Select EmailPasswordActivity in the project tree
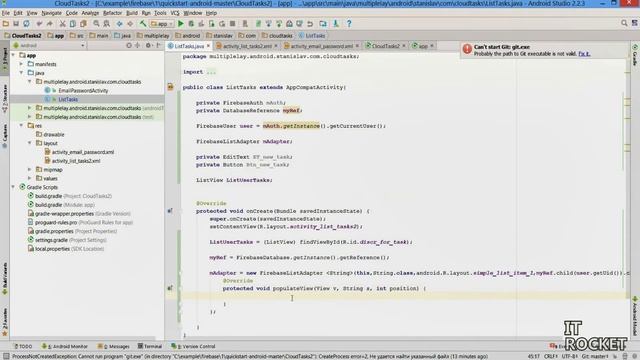The width and height of the screenshot is (640, 360). 83,91
